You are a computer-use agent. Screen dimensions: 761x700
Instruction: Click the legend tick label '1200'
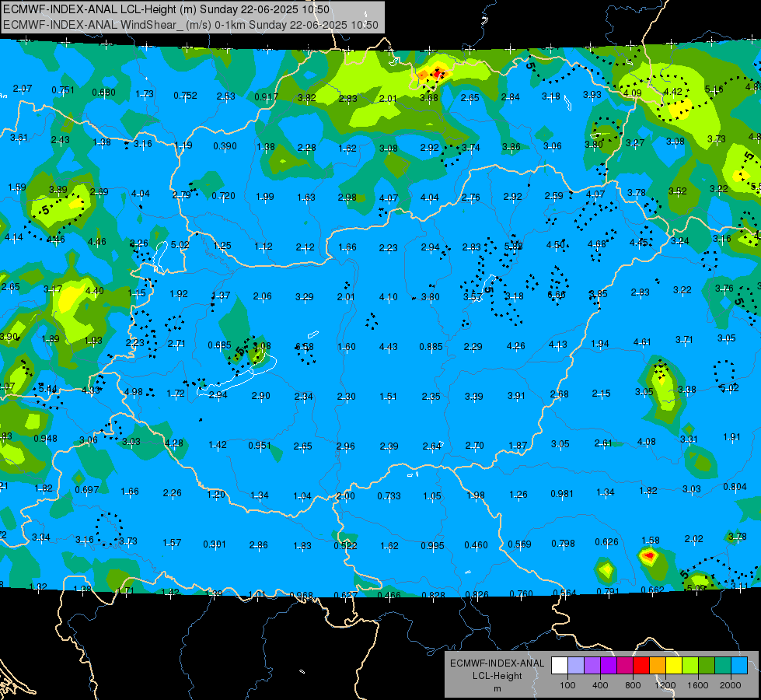coord(665,685)
